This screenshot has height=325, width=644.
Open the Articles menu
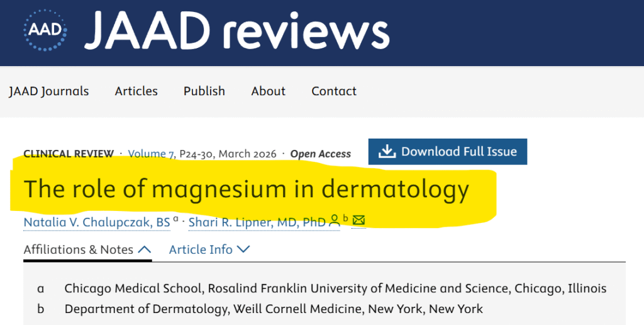(x=136, y=91)
